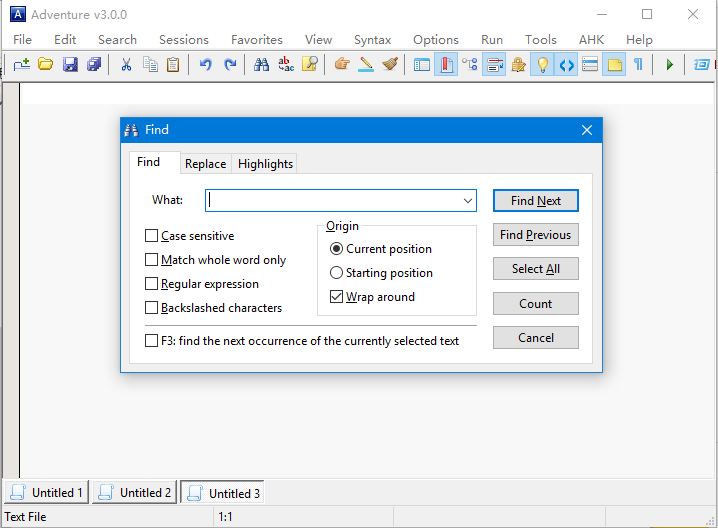Open the Help menu
718x528 pixels.
point(639,40)
